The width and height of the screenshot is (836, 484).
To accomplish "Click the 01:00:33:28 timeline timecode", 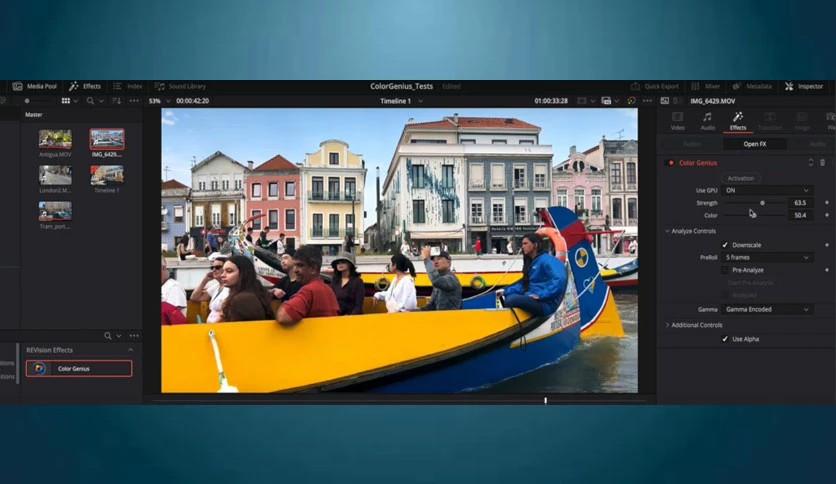I will point(551,101).
